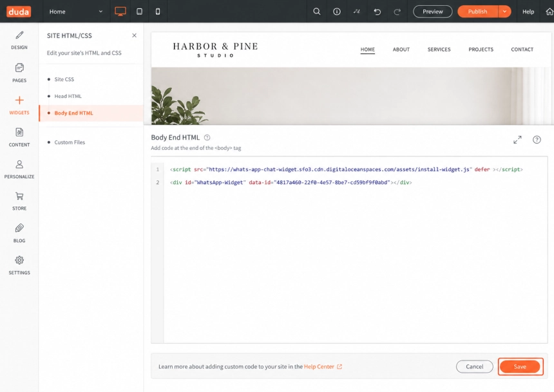Click the info icon in top bar

pos(337,12)
